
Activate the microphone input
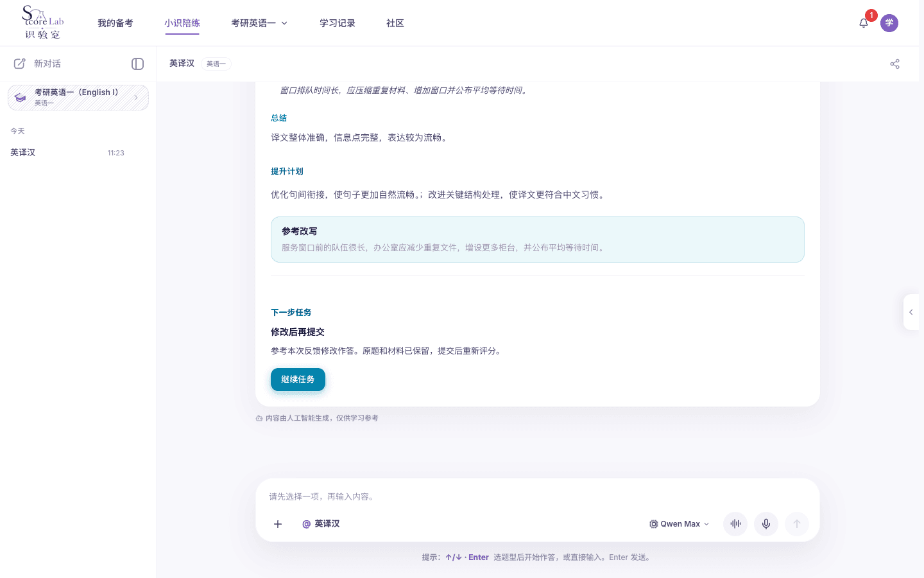coord(766,524)
